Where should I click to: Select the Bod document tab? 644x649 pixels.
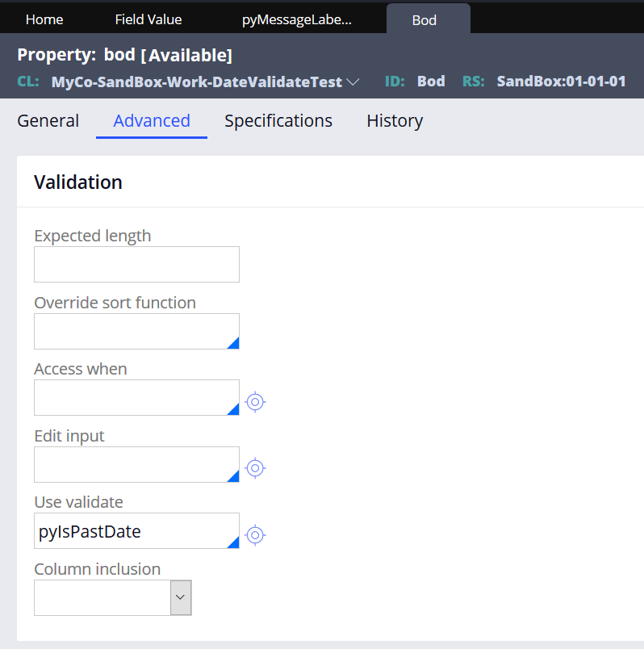[x=424, y=19]
